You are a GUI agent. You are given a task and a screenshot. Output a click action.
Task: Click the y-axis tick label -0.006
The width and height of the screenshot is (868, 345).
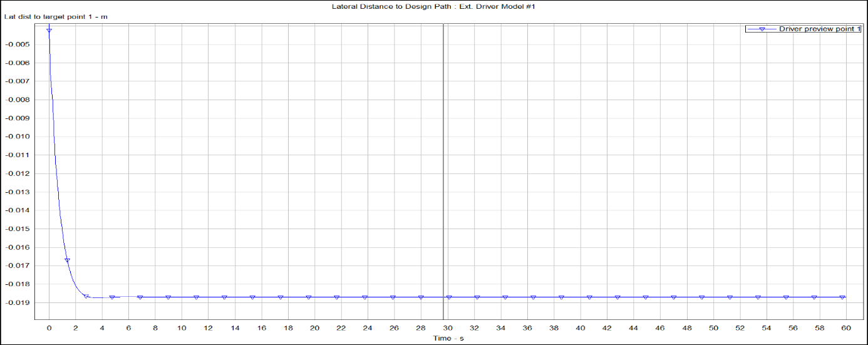(x=18, y=63)
